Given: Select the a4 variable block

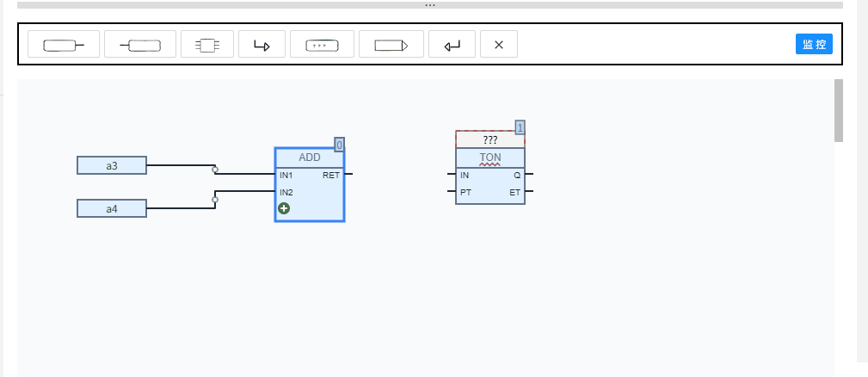Looking at the screenshot, I should tap(112, 208).
